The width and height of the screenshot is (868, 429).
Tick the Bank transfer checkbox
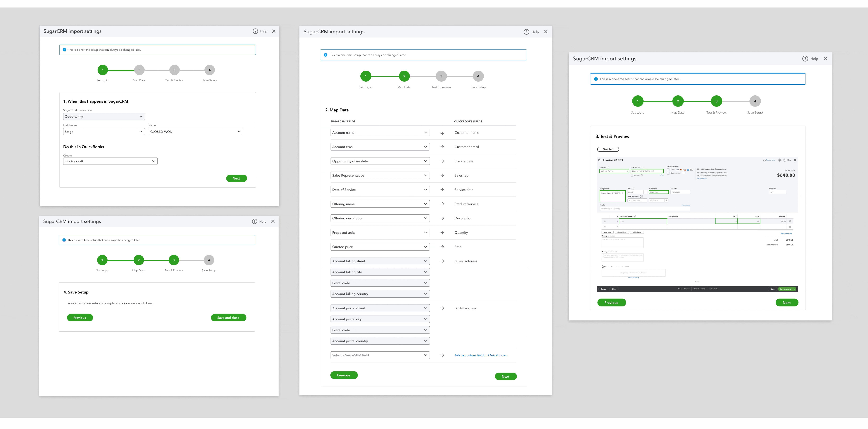point(668,173)
